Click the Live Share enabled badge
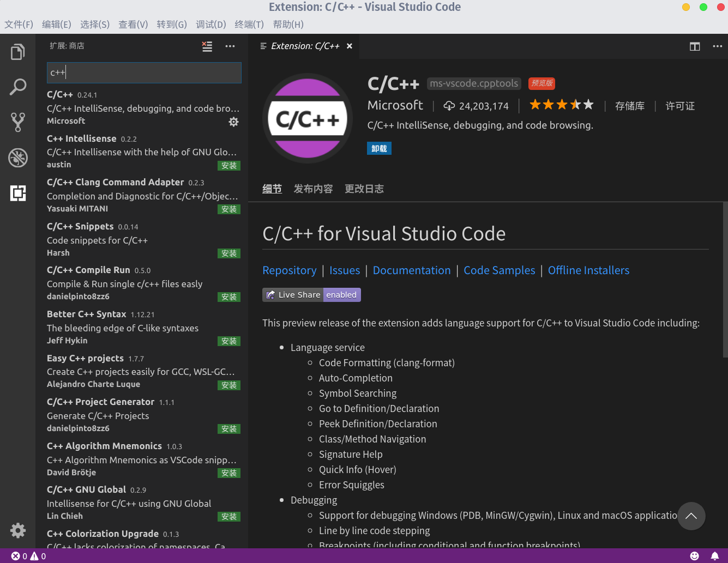Screen dimensions: 728x563 coord(311,295)
